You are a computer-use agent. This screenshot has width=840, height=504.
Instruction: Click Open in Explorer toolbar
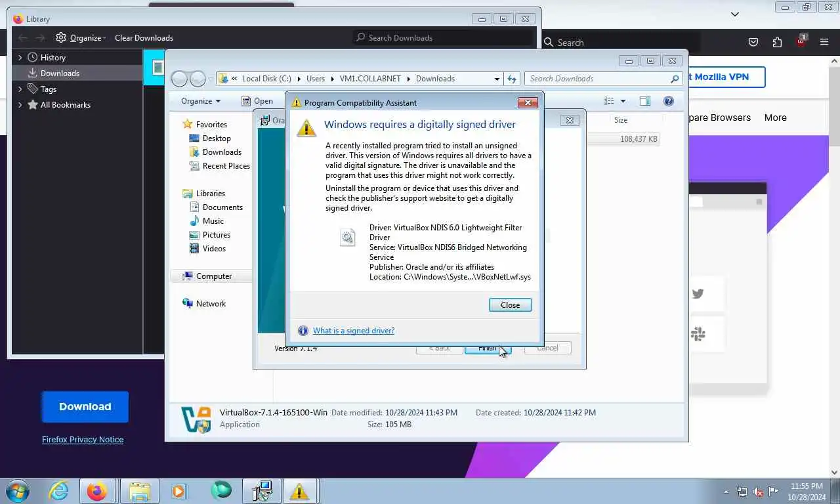[x=257, y=101]
